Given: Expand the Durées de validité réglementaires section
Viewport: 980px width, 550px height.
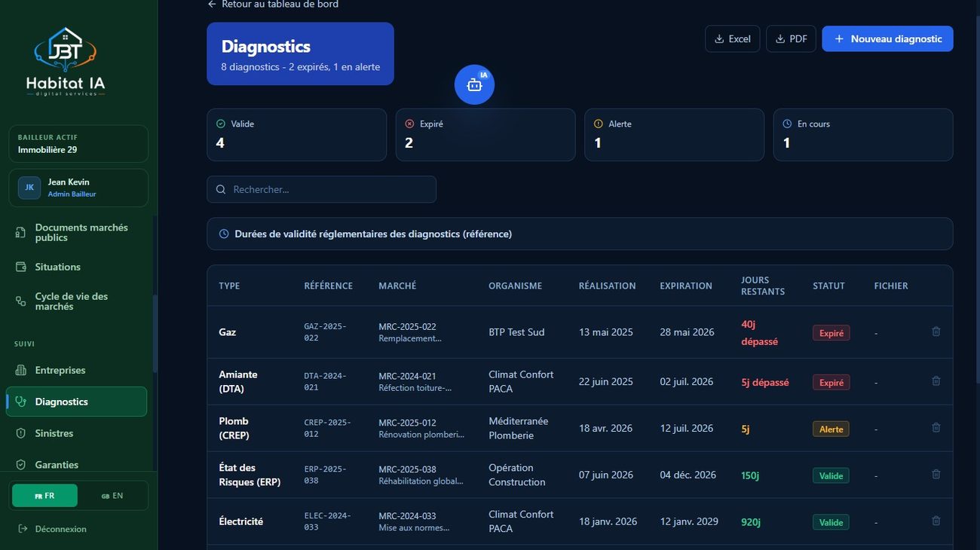Looking at the screenshot, I should coord(580,234).
